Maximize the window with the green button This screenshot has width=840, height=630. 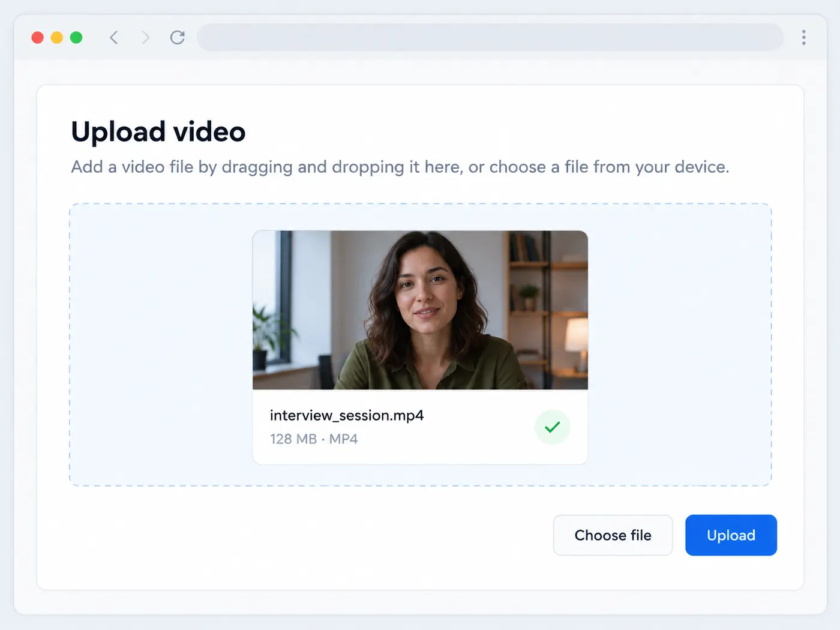click(x=76, y=38)
